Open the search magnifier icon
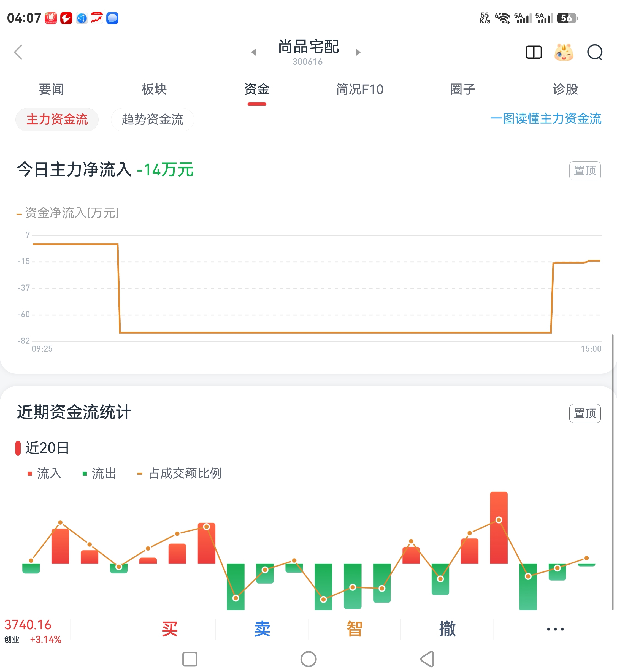This screenshot has width=617, height=672. pyautogui.click(x=595, y=52)
